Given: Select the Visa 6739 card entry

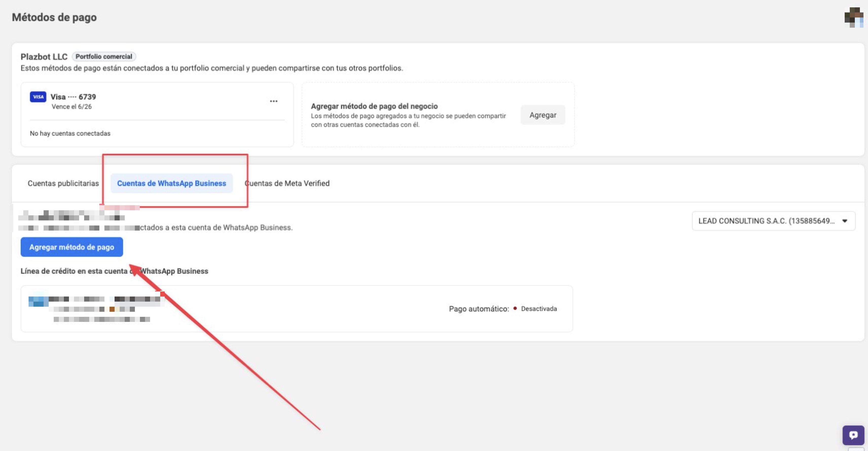Looking at the screenshot, I should [x=73, y=97].
